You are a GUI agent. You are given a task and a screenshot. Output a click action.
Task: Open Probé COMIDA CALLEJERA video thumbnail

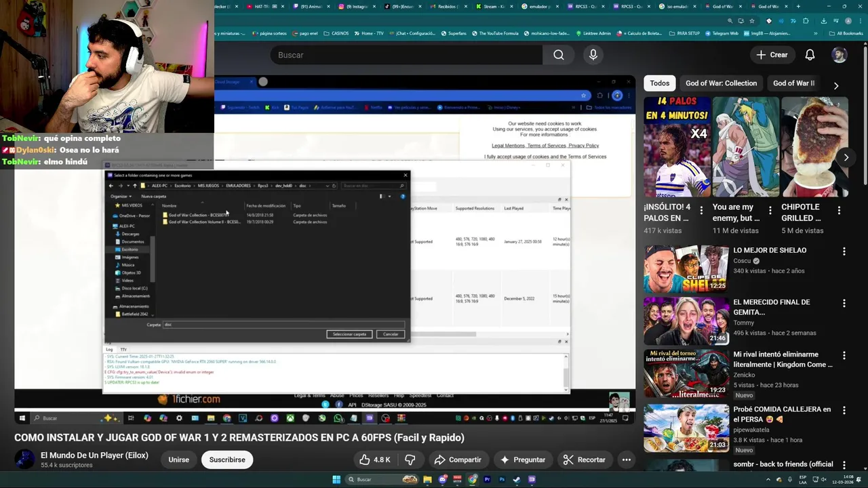point(686,428)
